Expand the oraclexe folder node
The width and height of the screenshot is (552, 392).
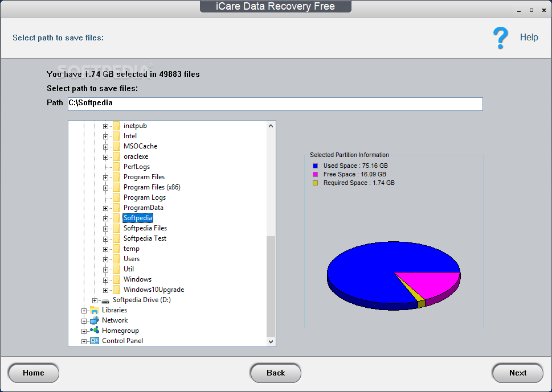pyautogui.click(x=105, y=157)
